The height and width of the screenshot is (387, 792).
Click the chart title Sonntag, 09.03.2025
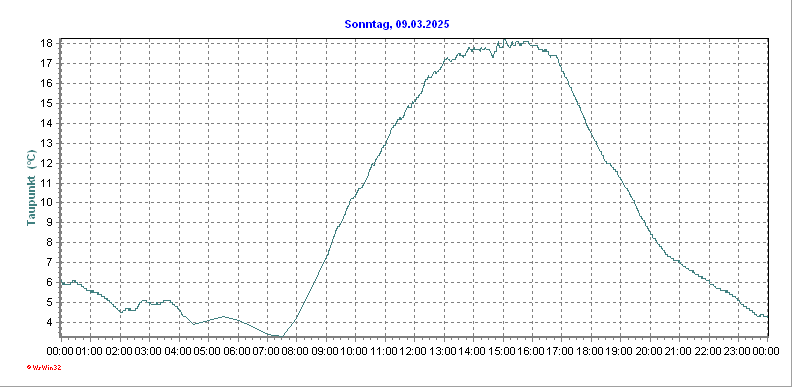tap(397, 24)
